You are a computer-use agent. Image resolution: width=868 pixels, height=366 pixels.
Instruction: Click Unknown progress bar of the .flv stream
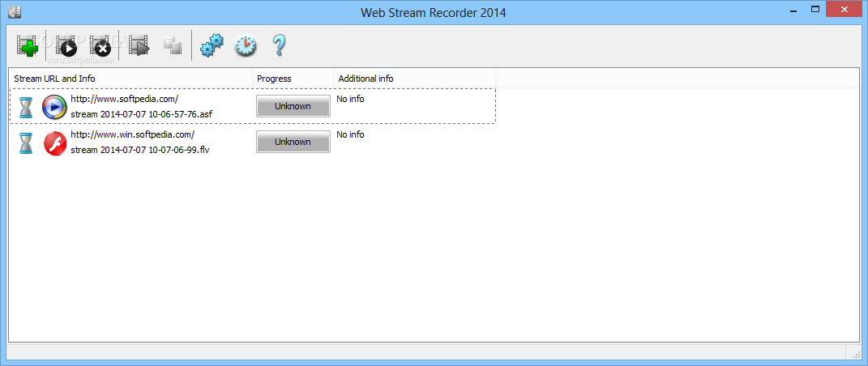click(x=293, y=142)
